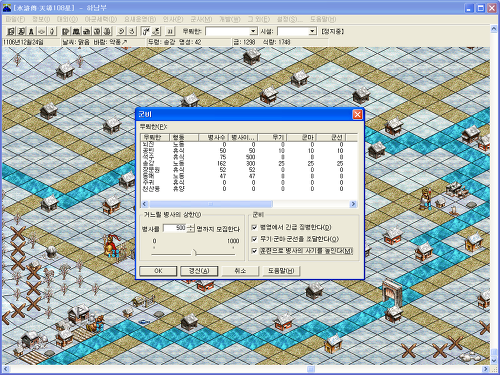This screenshot has width=500, height=375.
Task: Toggle 병영에서 긴급 징병한다(D) checkbox
Action: (254, 227)
